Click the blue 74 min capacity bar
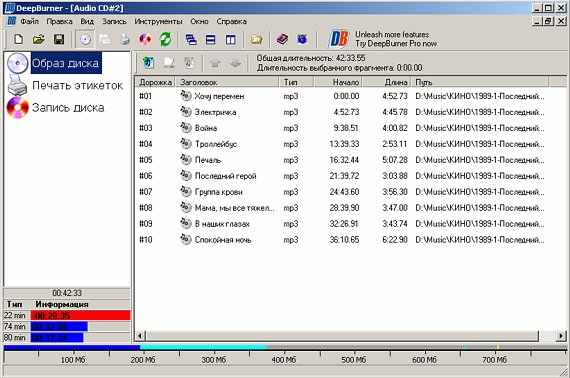This screenshot has height=378, width=570. click(59, 326)
